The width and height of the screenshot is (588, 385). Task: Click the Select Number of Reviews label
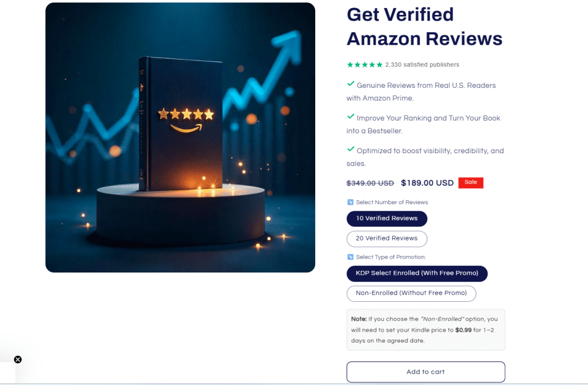point(392,202)
